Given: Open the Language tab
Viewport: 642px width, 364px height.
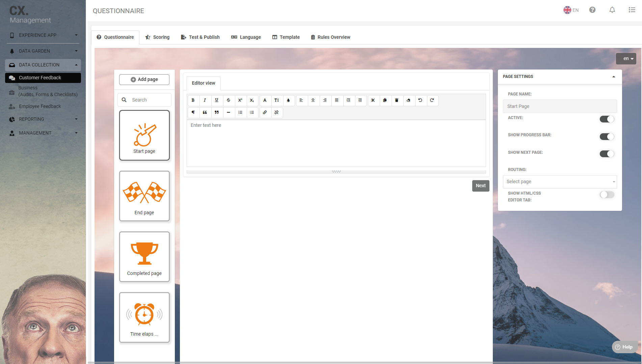Looking at the screenshot, I should 246,37.
